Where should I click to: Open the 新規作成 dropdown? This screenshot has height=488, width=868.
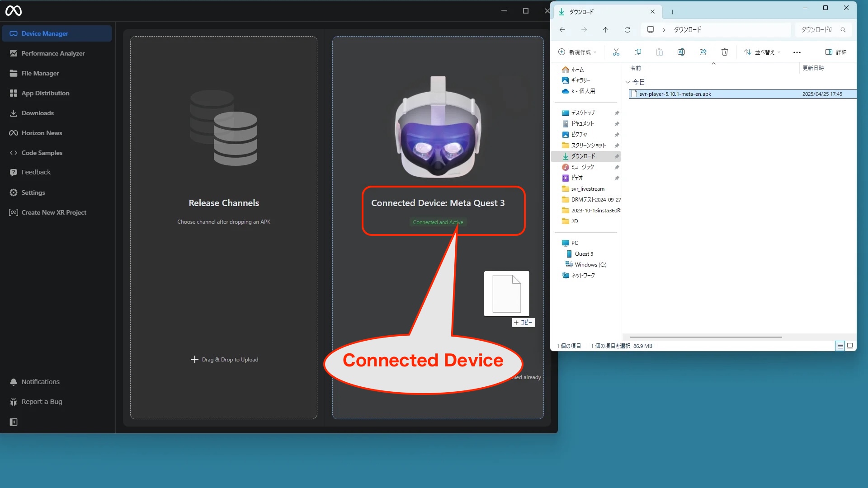[x=577, y=52]
